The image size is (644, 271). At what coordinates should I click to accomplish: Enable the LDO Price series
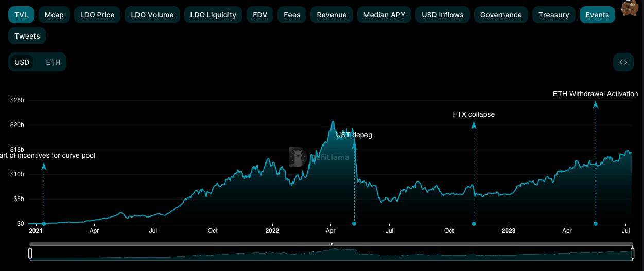tap(97, 15)
